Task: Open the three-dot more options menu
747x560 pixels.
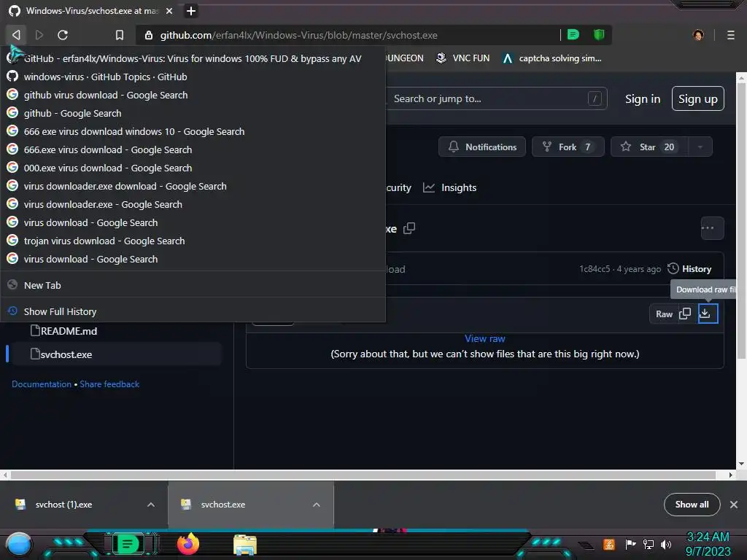Action: click(712, 228)
